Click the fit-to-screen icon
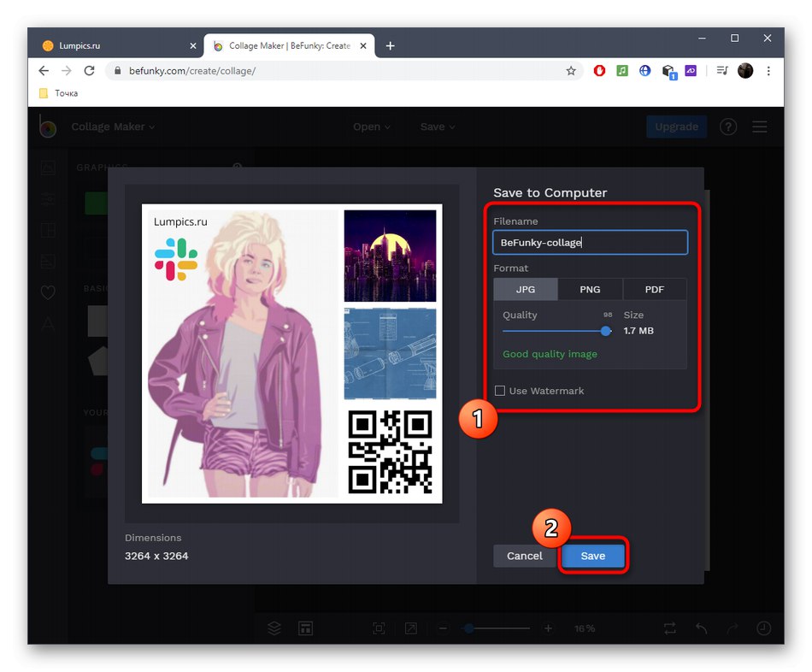Image resolution: width=812 pixels, height=672 pixels. tap(379, 628)
